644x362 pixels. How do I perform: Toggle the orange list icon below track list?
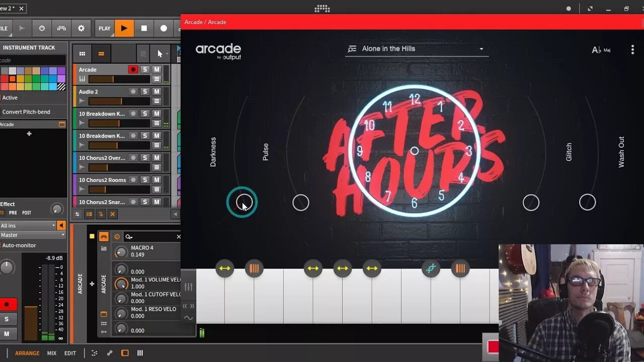89,214
